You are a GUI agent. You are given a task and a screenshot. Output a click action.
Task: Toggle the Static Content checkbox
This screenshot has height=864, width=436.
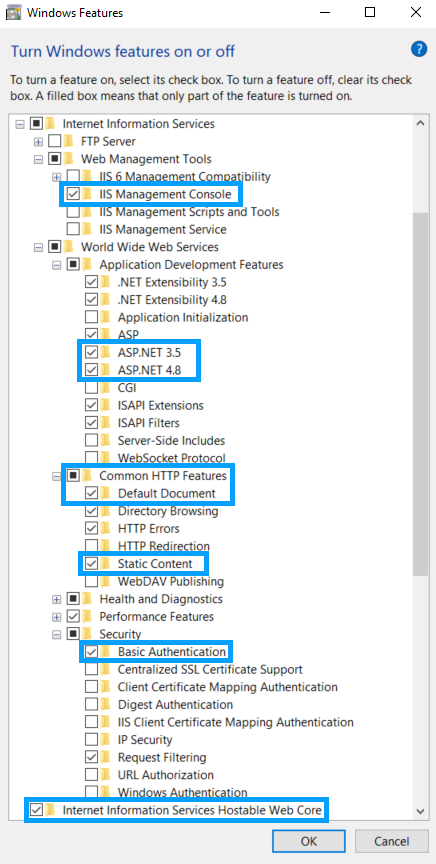tap(91, 564)
